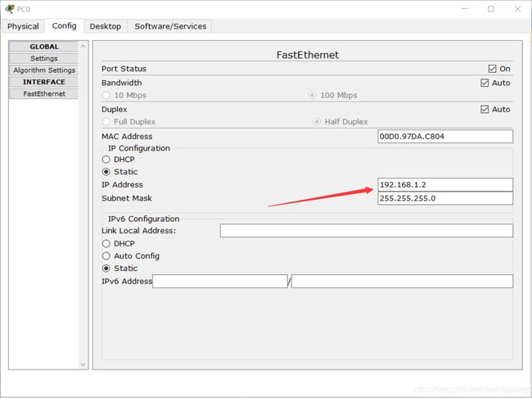Click the IP Address input field
Screen dimensions: 532x398
[x=445, y=185]
